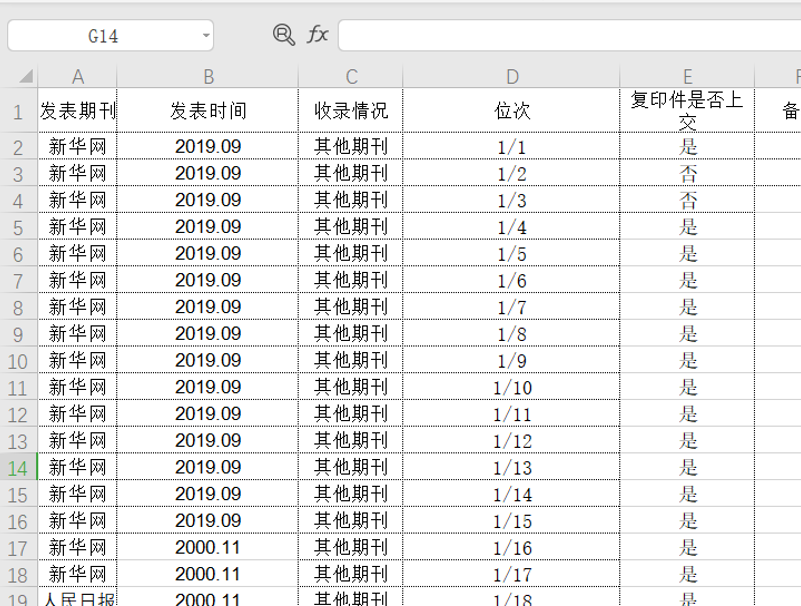Click the 是 cell in row 15
The image size is (801, 606).
[688, 494]
